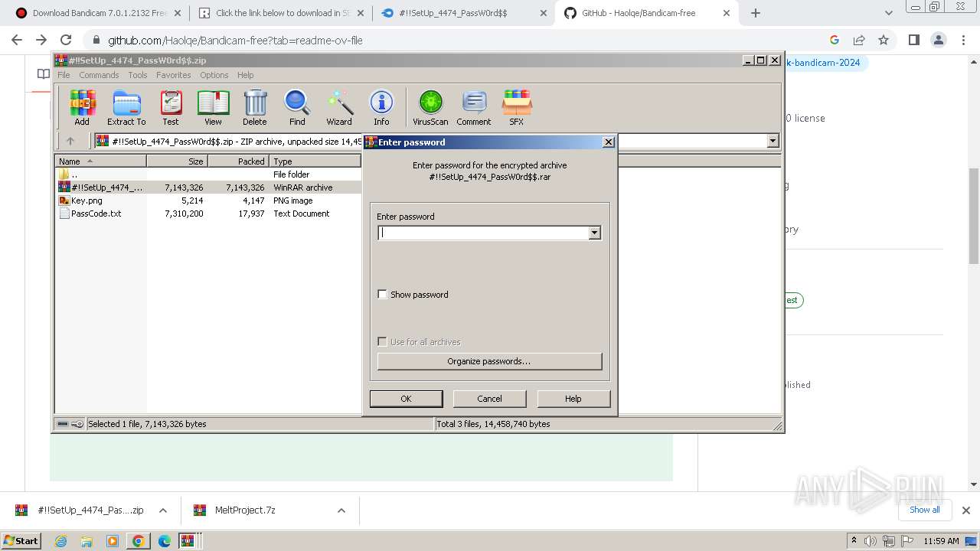Open the Chrome profile avatar

point(938,40)
